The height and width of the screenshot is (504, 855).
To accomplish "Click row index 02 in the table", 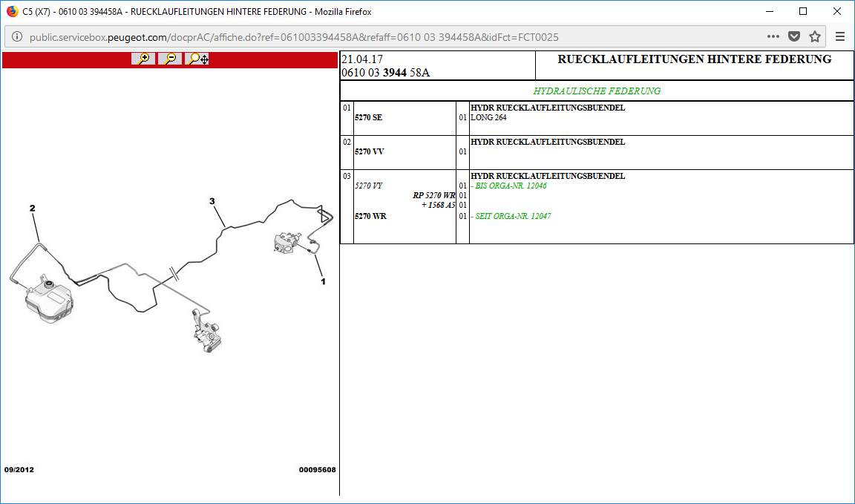I will pyautogui.click(x=347, y=143).
